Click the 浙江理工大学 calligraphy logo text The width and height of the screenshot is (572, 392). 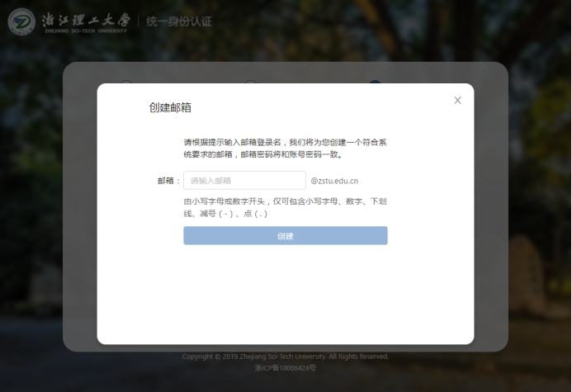(86, 17)
